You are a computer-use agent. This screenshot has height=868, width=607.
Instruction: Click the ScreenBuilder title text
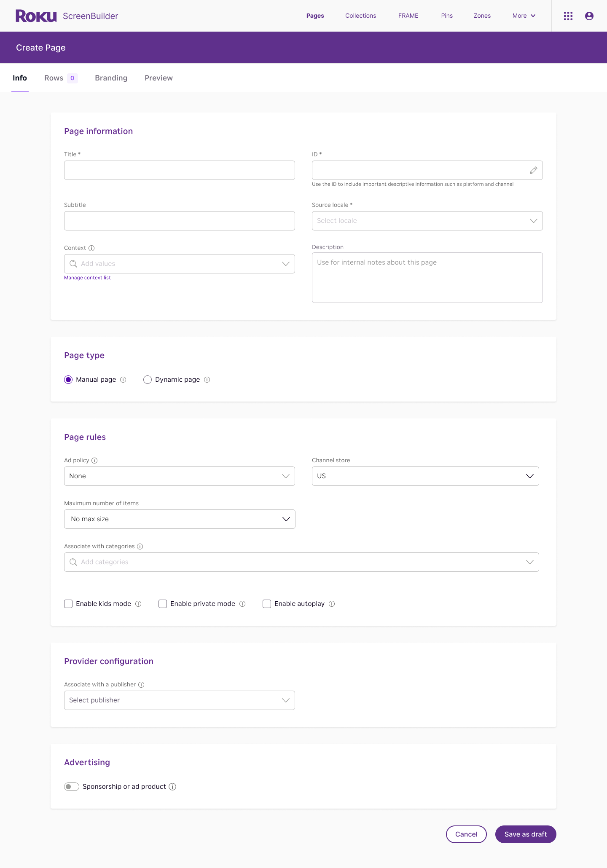tap(91, 16)
